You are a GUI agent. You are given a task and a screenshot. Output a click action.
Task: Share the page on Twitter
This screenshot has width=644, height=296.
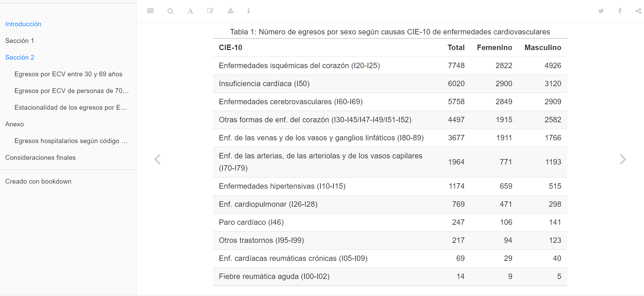[x=601, y=11]
